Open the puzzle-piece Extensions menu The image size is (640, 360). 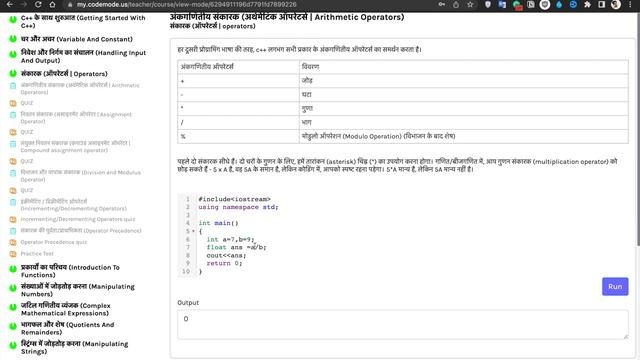(587, 4)
